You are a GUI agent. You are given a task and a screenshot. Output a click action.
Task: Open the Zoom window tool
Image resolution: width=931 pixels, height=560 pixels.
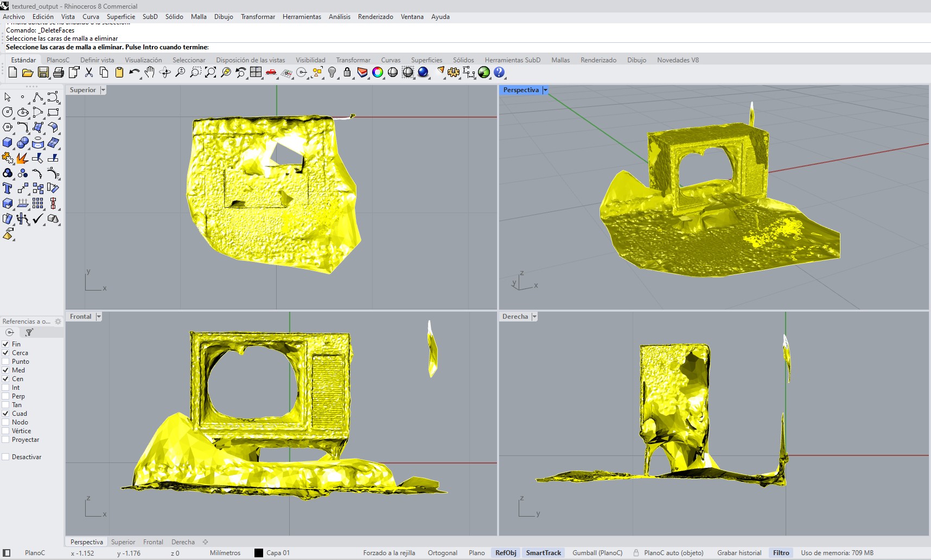click(195, 72)
